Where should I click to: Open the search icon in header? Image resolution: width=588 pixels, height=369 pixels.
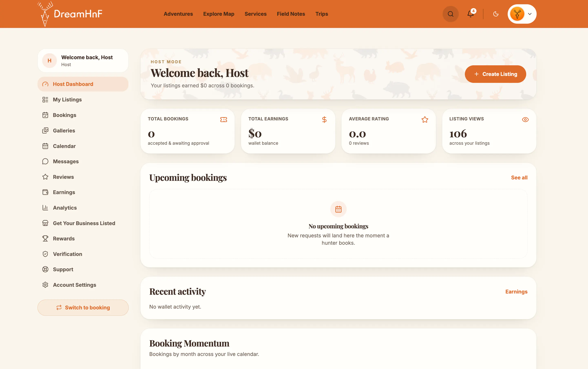click(x=450, y=14)
